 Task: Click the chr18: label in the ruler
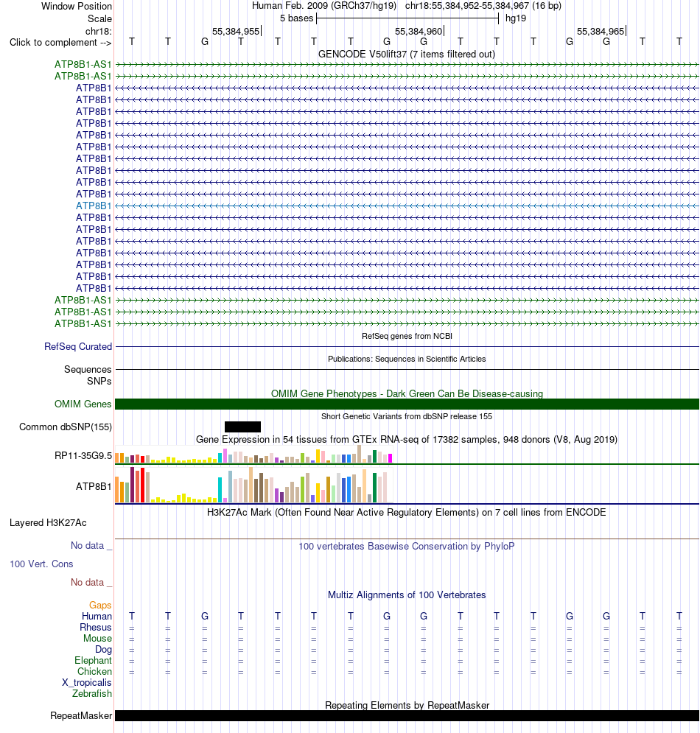98,32
